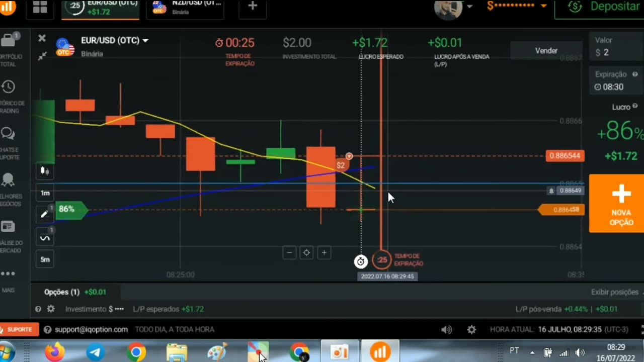644x362 pixels.
Task: Click the Suporte red button
Action: click(19, 329)
